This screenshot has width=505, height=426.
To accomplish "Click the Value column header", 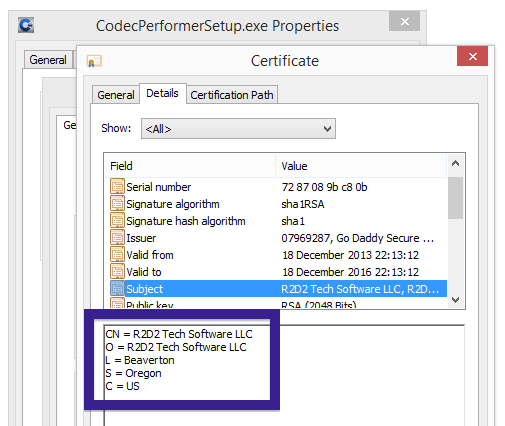I will pyautogui.click(x=361, y=166).
